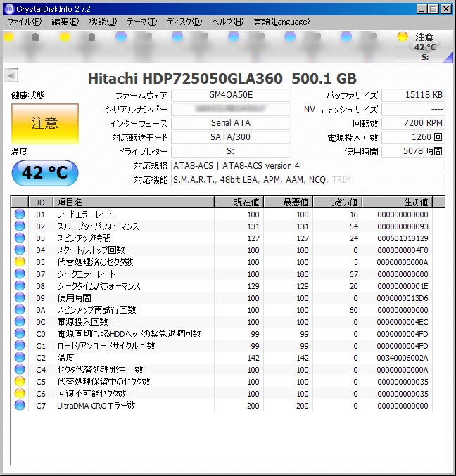The image size is (456, 476).
Task: Select the first yellow disk in the disk bar
Action: pyautogui.click(x=8, y=37)
